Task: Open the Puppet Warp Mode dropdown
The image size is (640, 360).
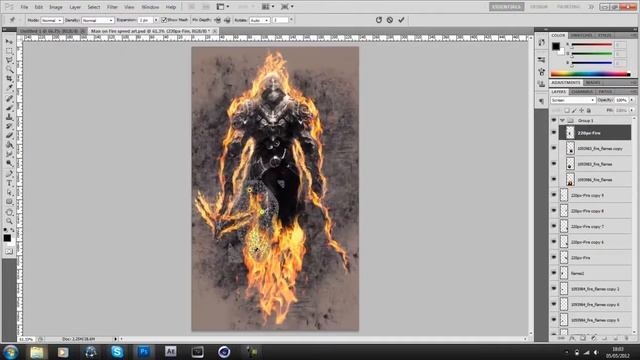Action: [x=51, y=20]
